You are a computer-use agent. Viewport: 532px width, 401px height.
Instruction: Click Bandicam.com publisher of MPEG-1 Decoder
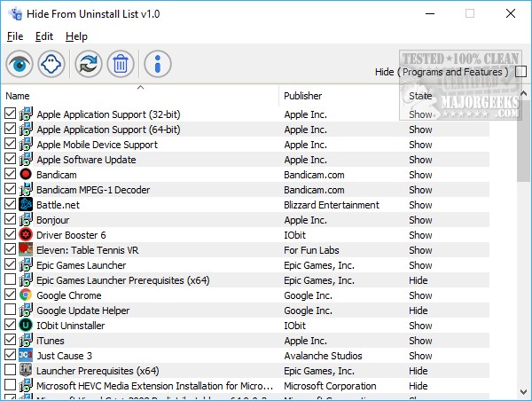click(314, 190)
